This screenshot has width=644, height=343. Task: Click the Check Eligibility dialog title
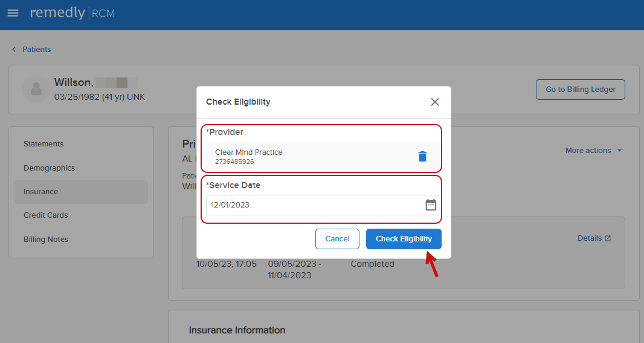(x=238, y=102)
